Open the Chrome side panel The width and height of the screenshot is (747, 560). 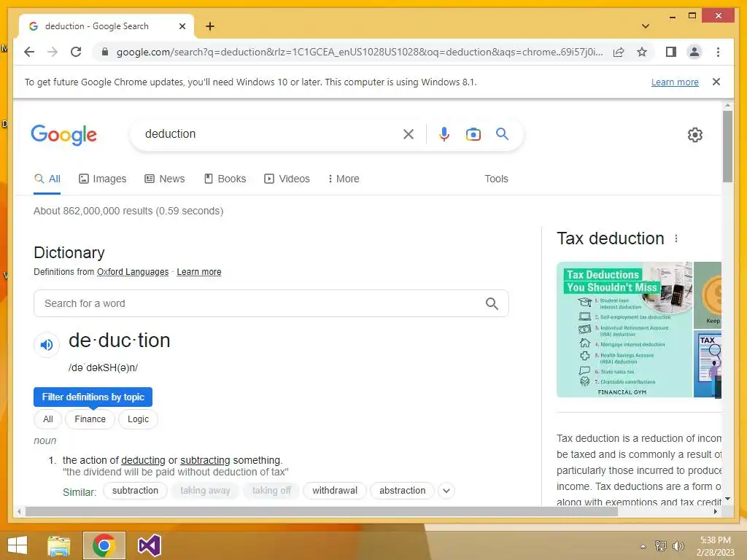pyautogui.click(x=671, y=52)
